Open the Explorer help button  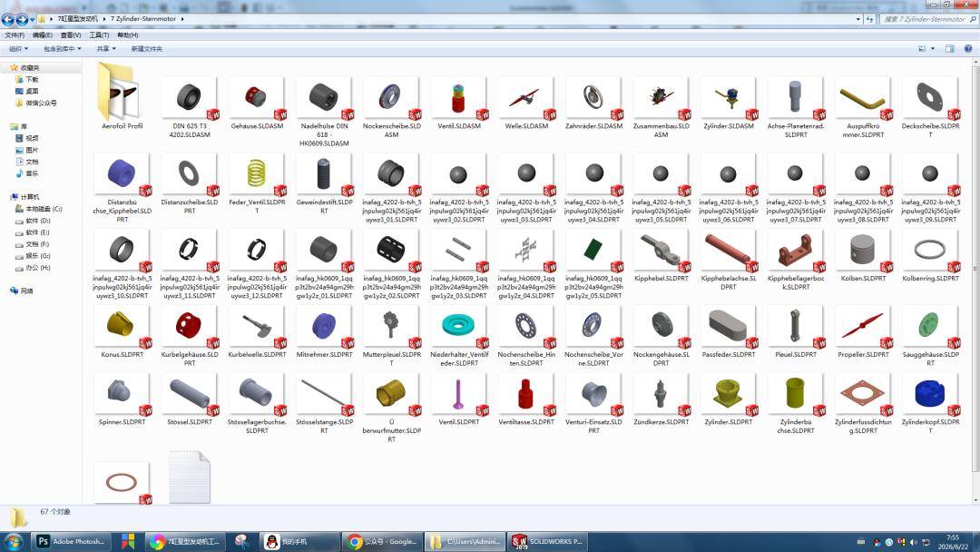tap(968, 49)
